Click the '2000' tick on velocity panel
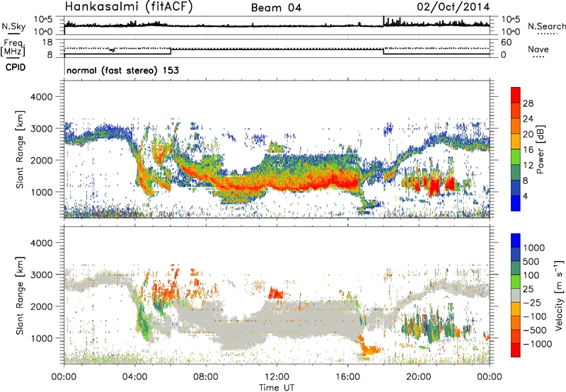This screenshot has height=392, width=566. [42, 306]
